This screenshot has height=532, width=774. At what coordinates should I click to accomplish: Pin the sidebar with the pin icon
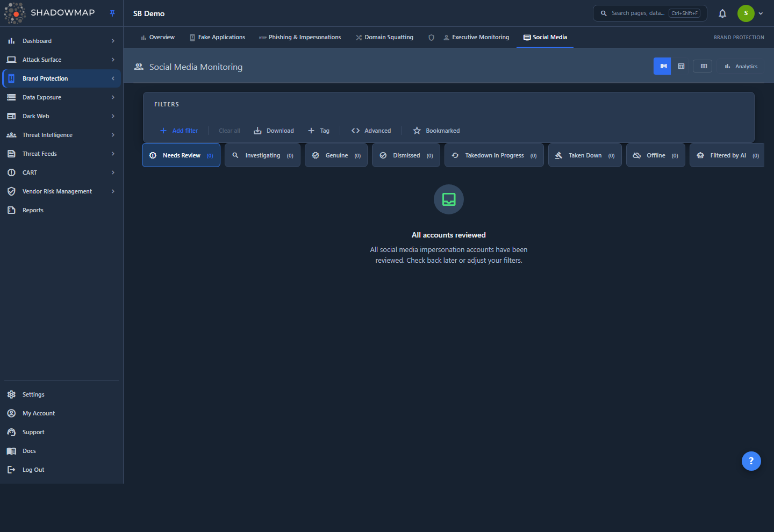(112, 13)
